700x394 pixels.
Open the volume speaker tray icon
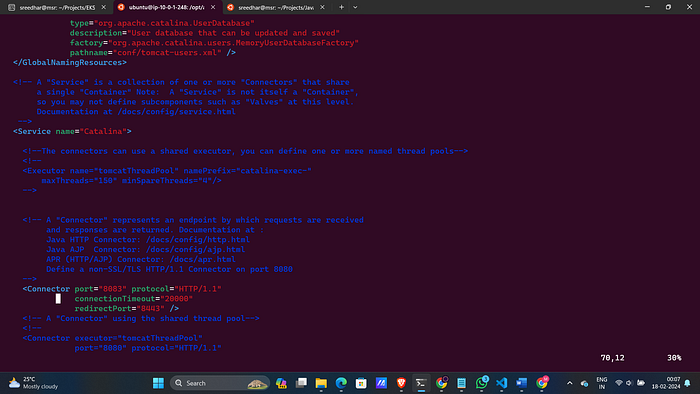(x=629, y=383)
